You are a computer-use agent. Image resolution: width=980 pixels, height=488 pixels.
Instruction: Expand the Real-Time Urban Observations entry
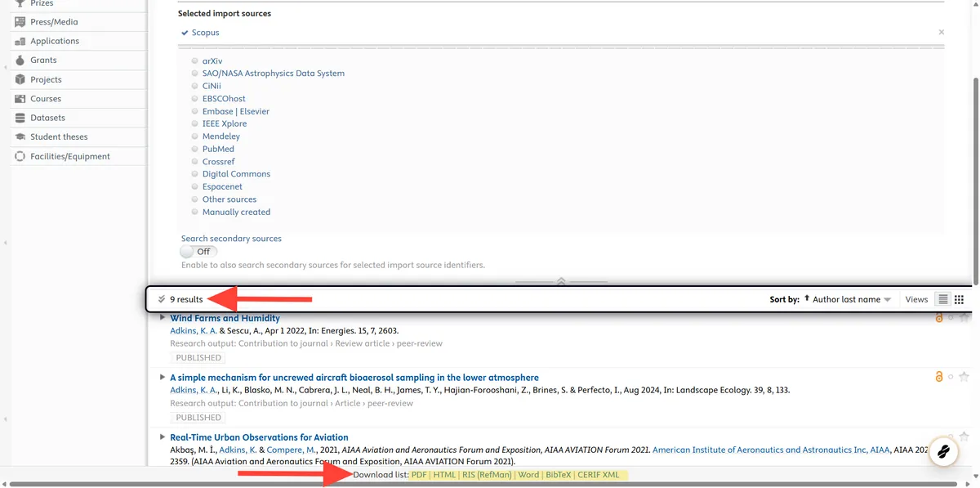tap(163, 437)
